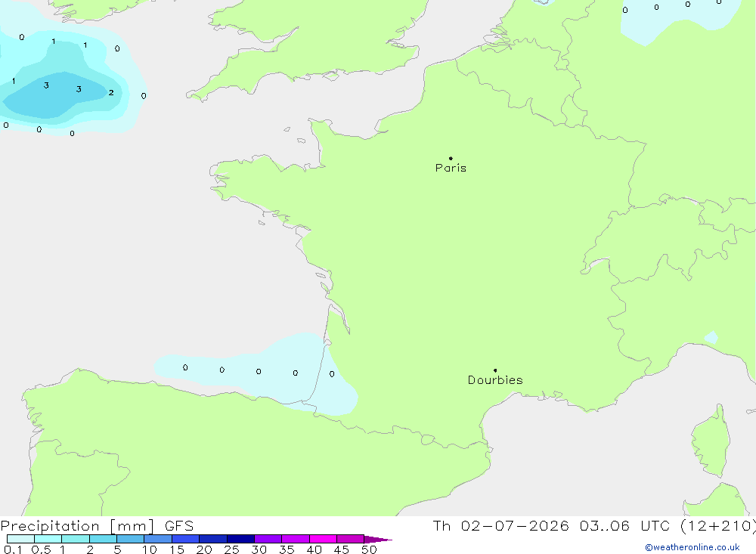Open the weatheronline.co.uk copyright link

coord(692,547)
